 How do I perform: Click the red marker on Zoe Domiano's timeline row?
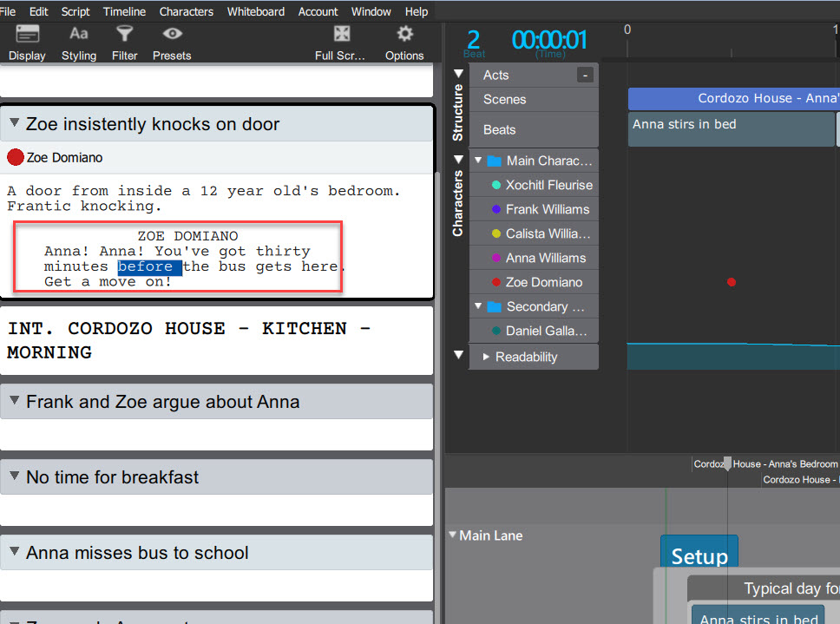(x=732, y=282)
